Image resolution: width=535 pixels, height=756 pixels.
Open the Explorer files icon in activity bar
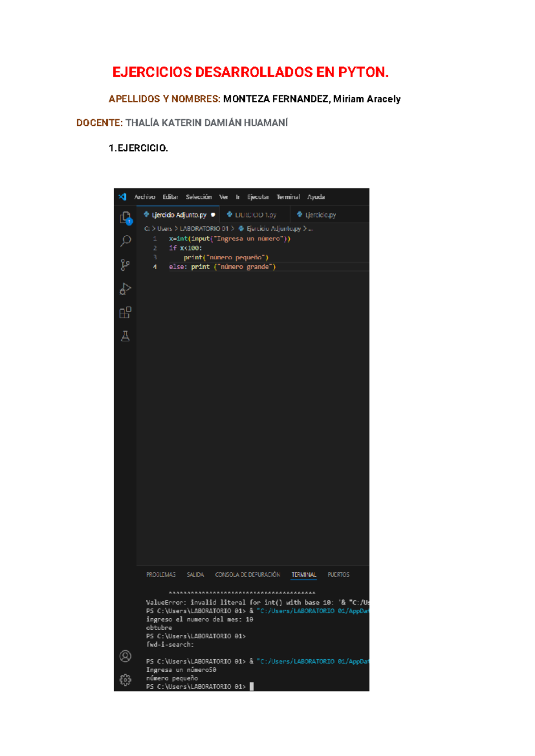point(126,218)
